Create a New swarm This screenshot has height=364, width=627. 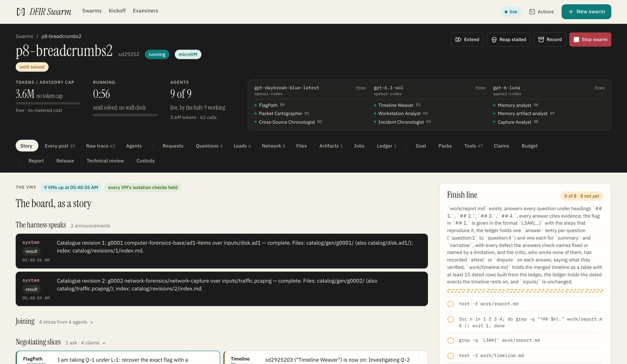[586, 12]
